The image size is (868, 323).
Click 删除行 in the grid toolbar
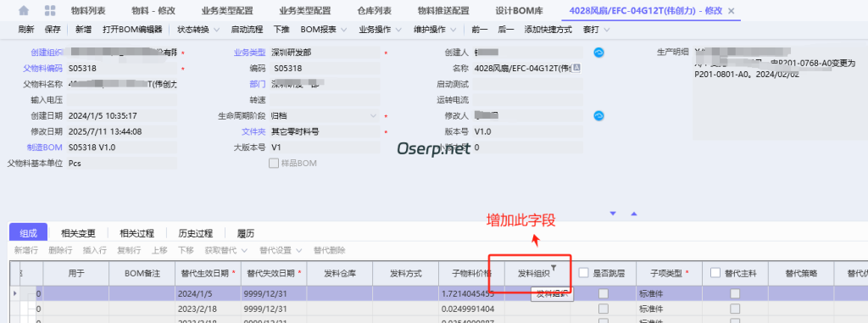(60, 250)
